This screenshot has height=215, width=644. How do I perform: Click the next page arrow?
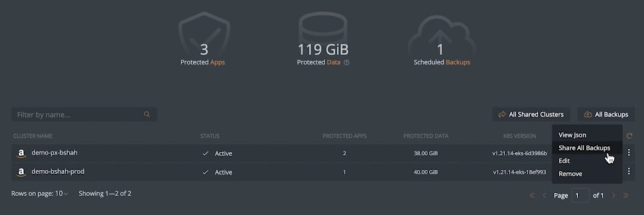click(x=614, y=195)
